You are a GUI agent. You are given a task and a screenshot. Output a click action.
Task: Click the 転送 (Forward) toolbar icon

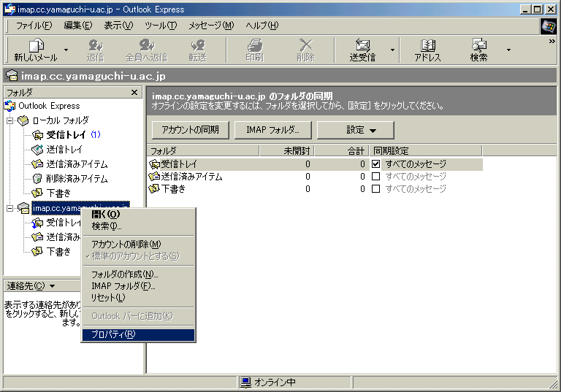coord(197,50)
